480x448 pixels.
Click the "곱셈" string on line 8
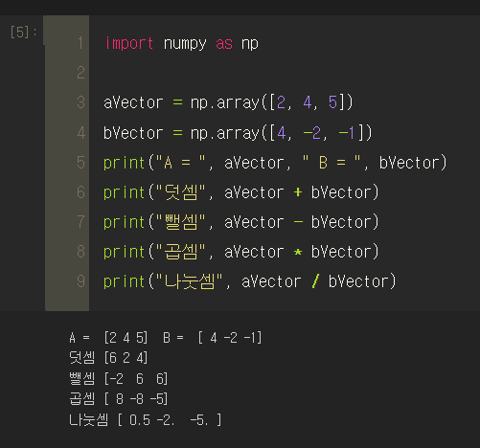tap(181, 252)
